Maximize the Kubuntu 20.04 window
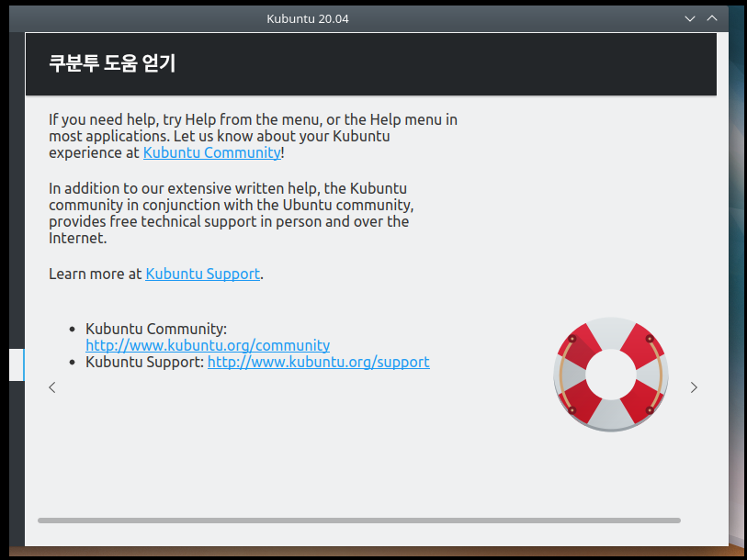This screenshot has height=560, width=747. click(712, 18)
